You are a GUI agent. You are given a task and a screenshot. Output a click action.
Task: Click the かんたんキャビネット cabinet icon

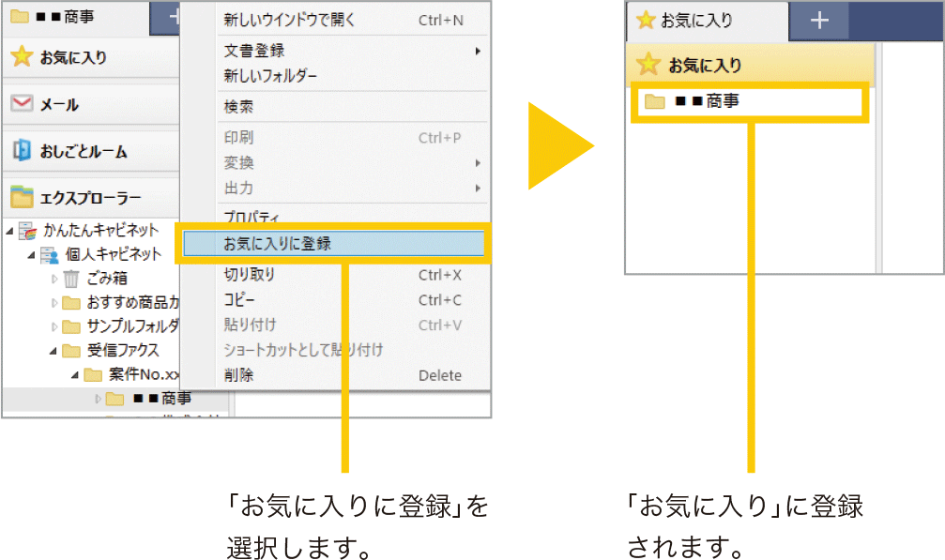tap(28, 230)
